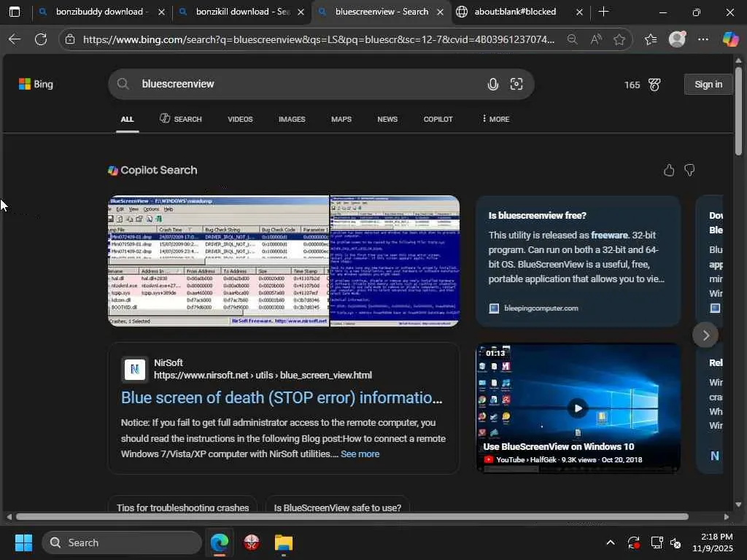Open BlueScreenView dump list screenshot thumbnail
The image size is (747, 560).
(219, 261)
